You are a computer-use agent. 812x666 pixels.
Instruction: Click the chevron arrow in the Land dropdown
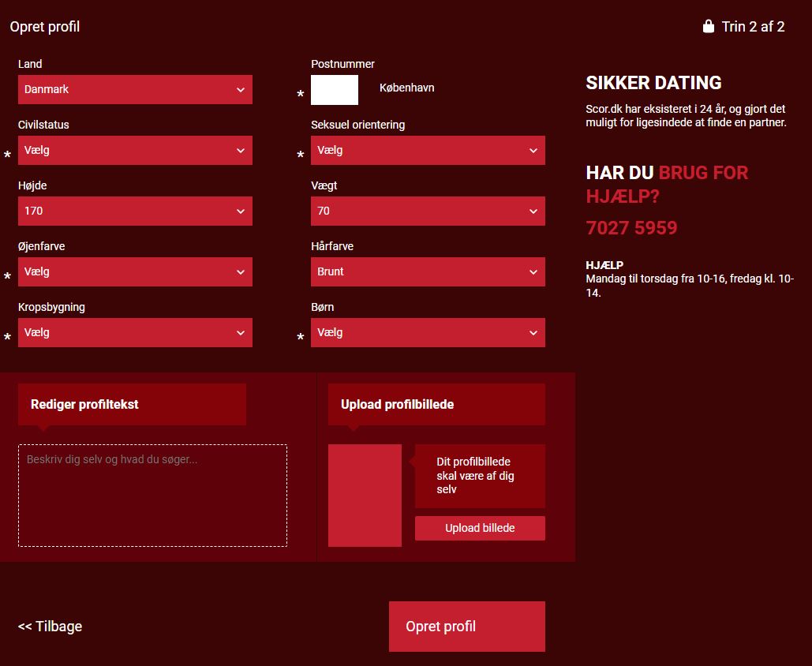[241, 90]
